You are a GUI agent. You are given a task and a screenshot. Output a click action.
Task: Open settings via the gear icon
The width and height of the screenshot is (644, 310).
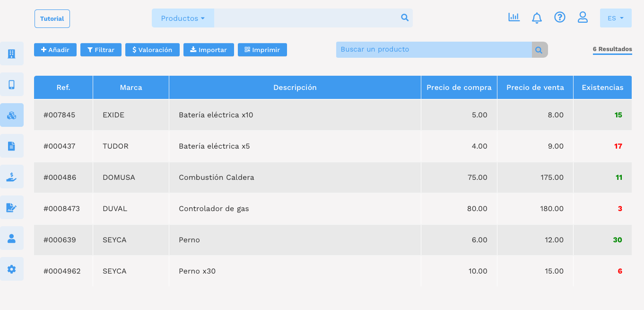pos(12,268)
